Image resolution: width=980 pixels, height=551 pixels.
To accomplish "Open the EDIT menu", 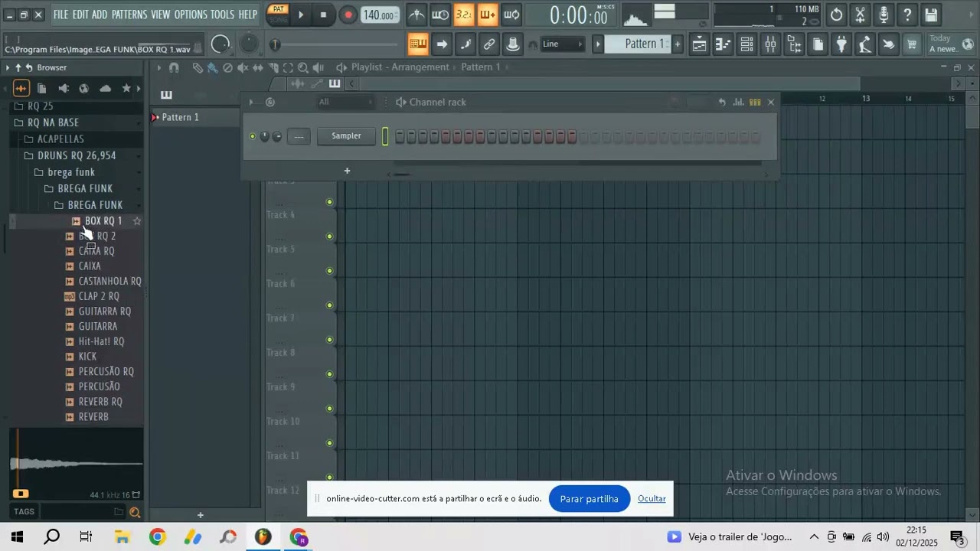I will pos(80,15).
